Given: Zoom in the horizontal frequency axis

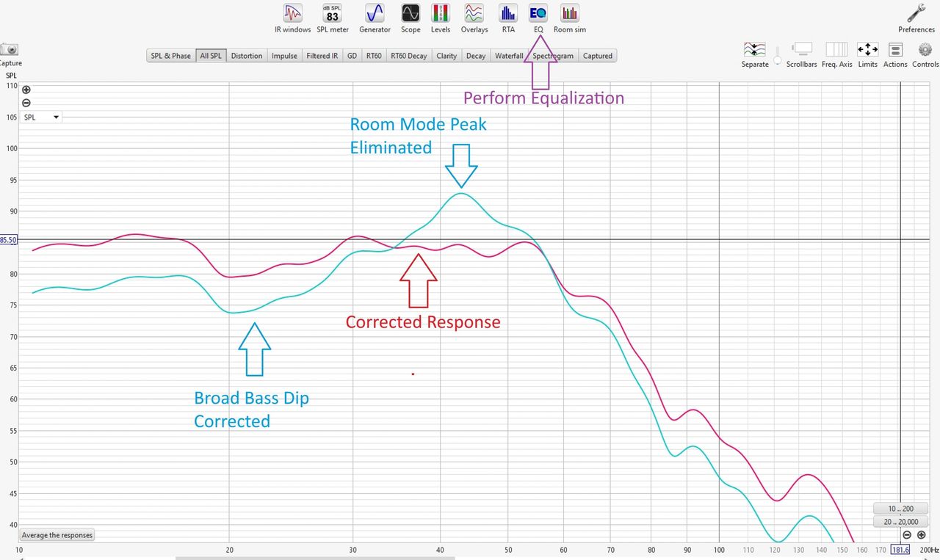Looking at the screenshot, I should click(x=921, y=535).
